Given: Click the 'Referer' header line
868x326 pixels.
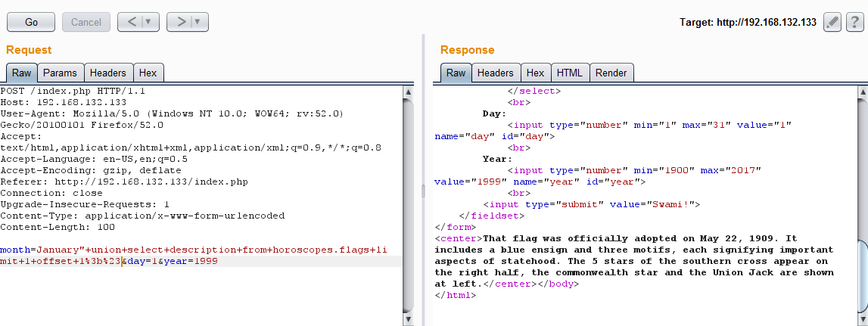Looking at the screenshot, I should pos(124,182).
